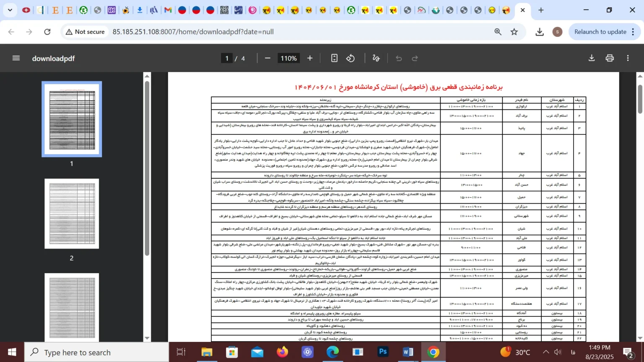
Task: Click the page number input field
Action: pos(227,58)
